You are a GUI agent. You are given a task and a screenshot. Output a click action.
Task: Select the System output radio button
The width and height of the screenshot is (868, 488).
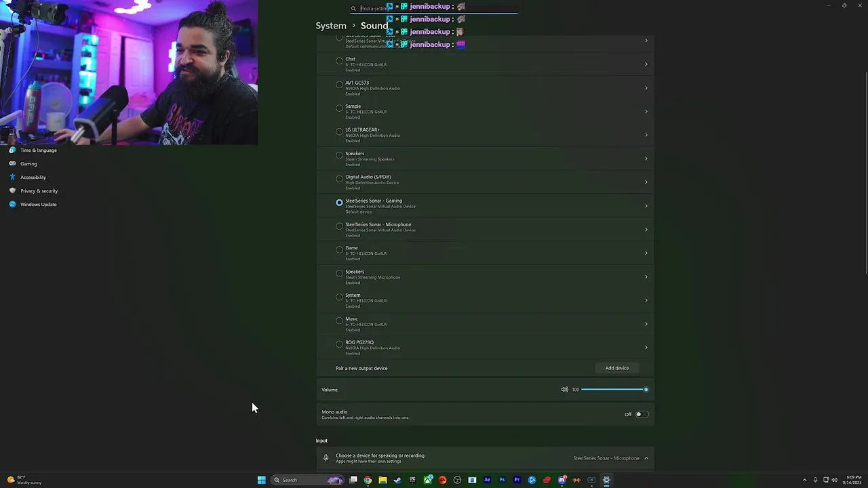click(x=339, y=297)
